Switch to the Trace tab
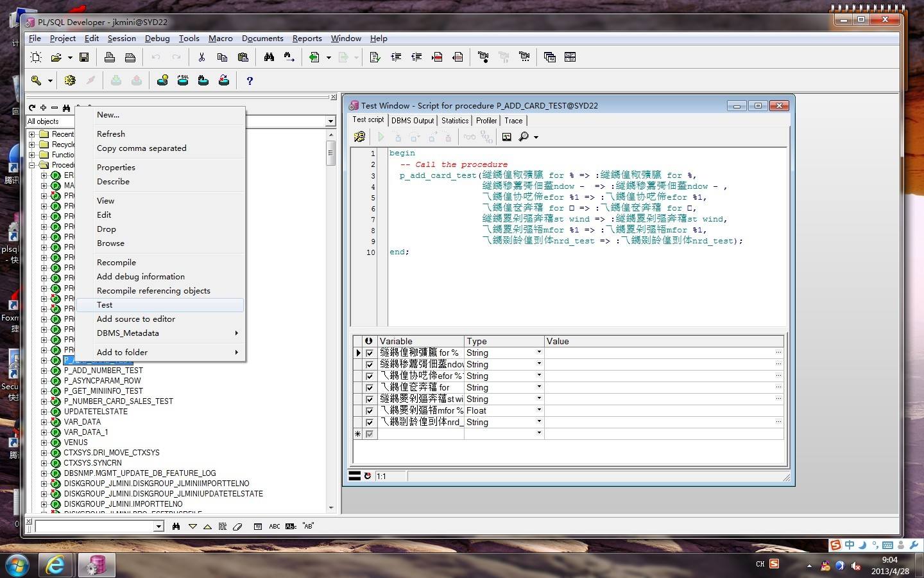Screen dimensions: 924x578 pos(513,121)
